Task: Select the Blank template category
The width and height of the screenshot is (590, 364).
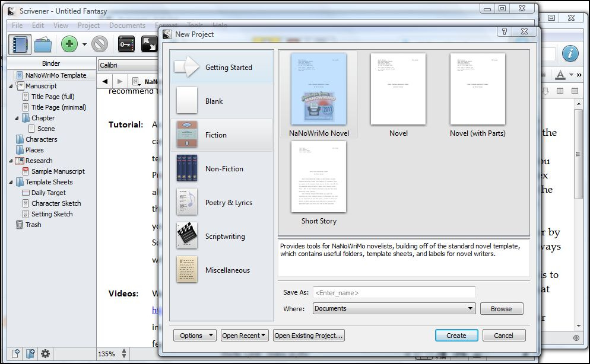Action: (x=222, y=101)
